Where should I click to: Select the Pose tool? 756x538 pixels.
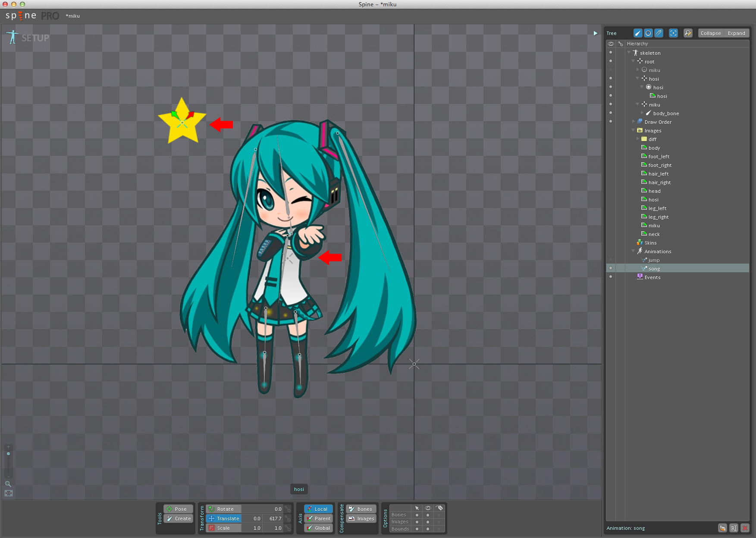pos(178,509)
